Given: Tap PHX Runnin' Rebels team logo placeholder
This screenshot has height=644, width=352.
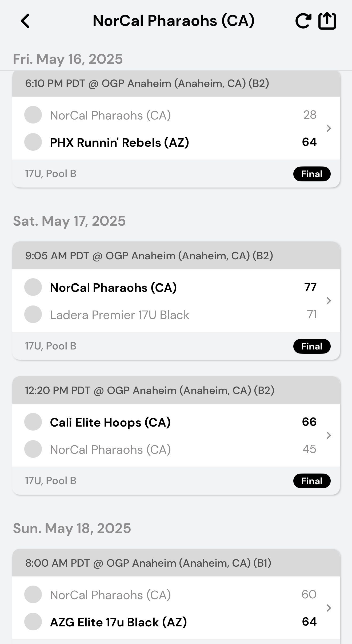Looking at the screenshot, I should (33, 142).
